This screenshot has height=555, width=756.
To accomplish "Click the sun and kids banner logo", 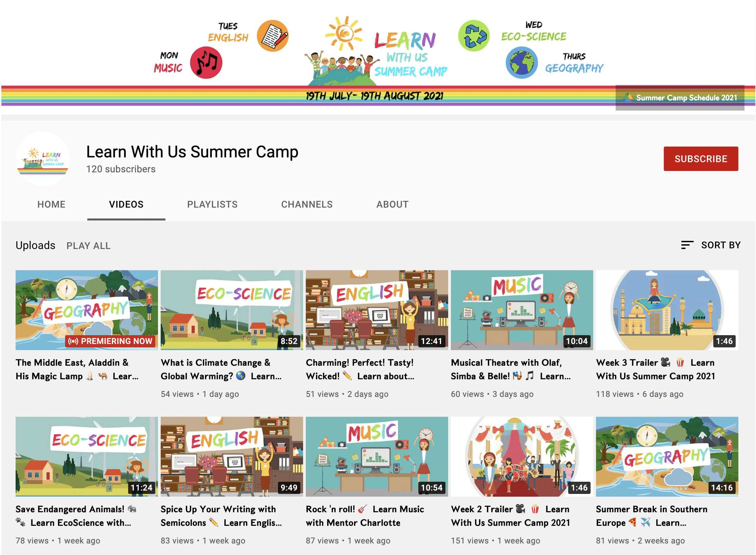I will click(342, 51).
